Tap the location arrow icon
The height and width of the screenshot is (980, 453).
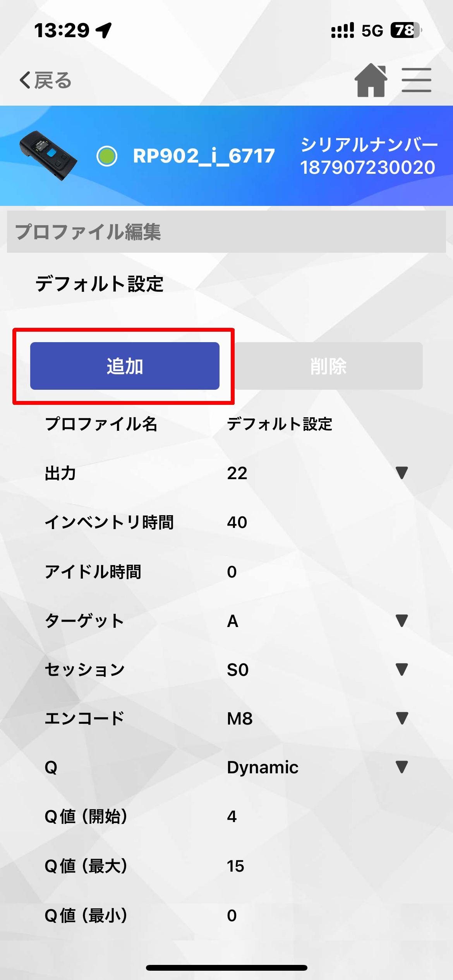pyautogui.click(x=103, y=30)
